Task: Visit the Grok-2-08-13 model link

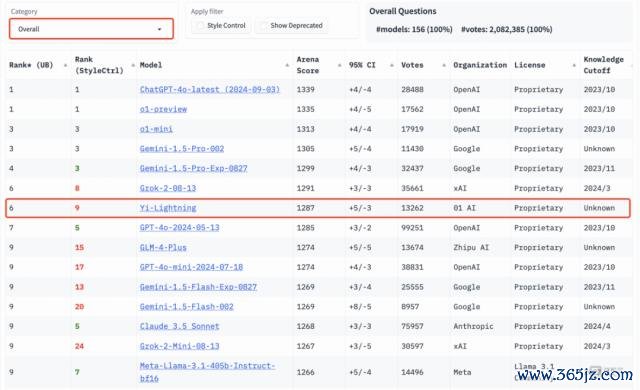Action: 168,188
